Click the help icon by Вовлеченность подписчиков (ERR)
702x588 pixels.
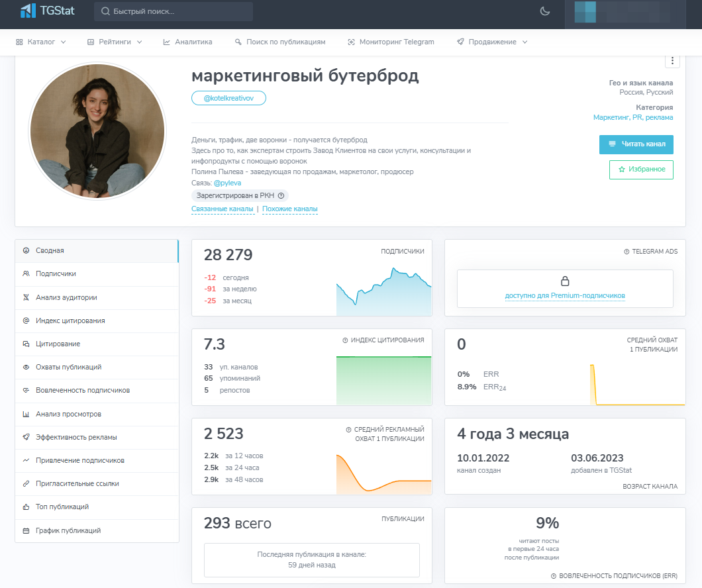[x=554, y=576]
